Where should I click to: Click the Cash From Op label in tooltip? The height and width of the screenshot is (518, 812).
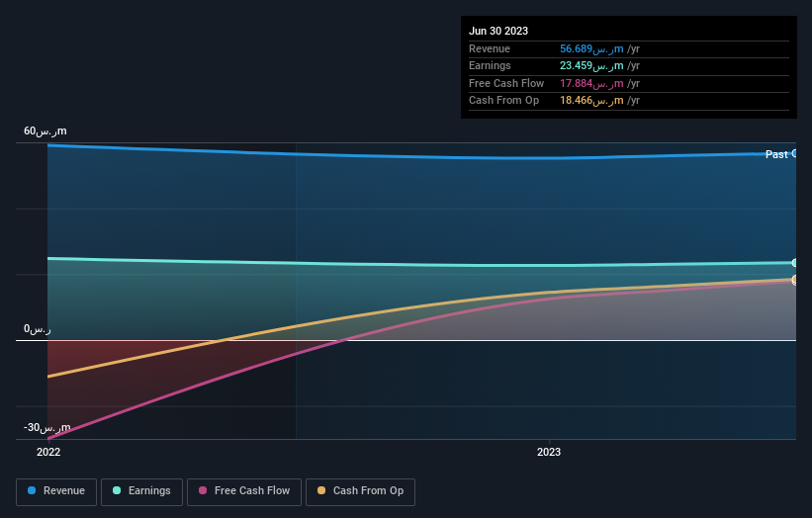click(x=503, y=101)
